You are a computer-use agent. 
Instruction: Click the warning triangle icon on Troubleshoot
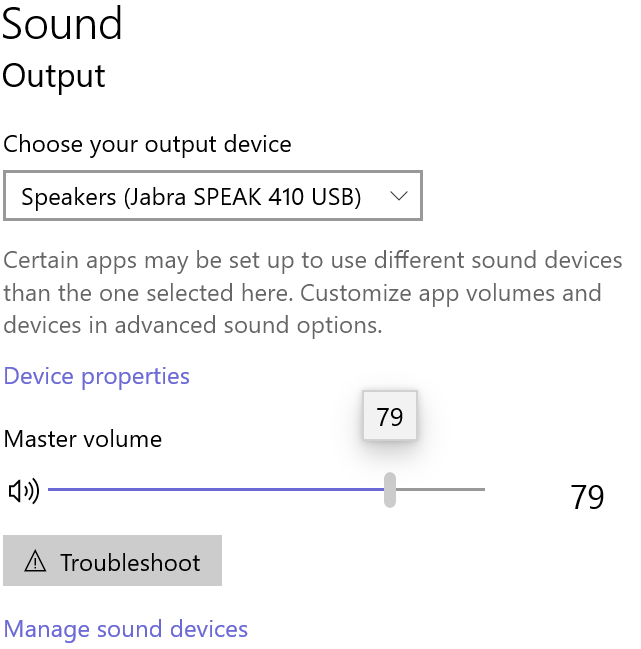pyautogui.click(x=36, y=562)
